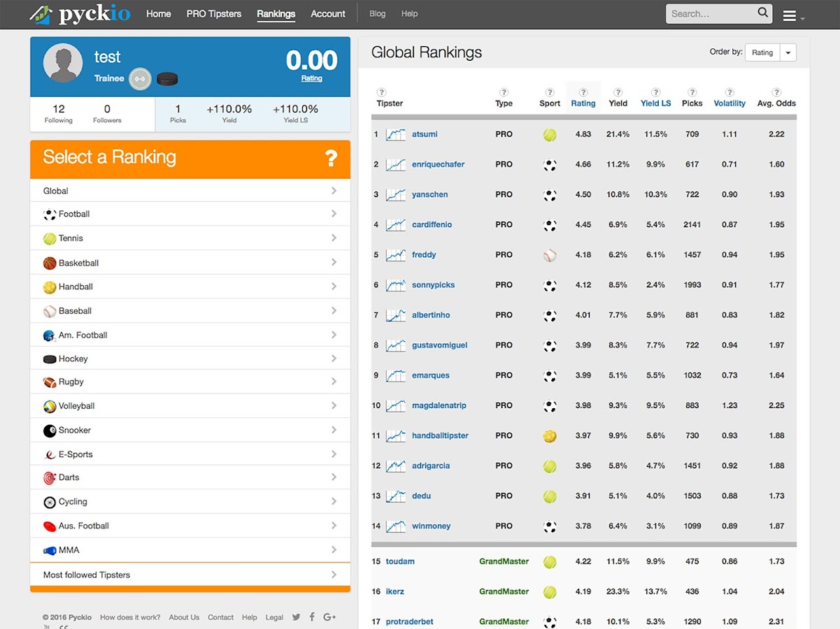The height and width of the screenshot is (629, 840).
Task: Open the PRO Tipsters menu
Action: point(214,14)
